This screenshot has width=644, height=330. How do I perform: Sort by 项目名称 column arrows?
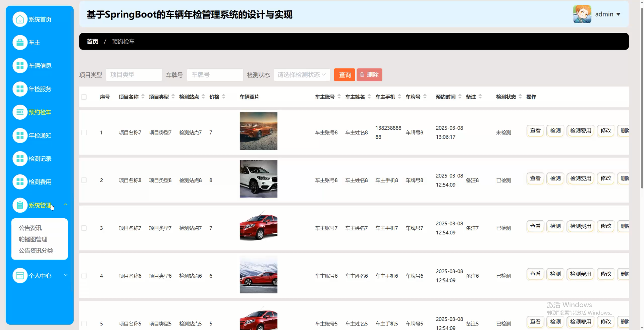143,97
